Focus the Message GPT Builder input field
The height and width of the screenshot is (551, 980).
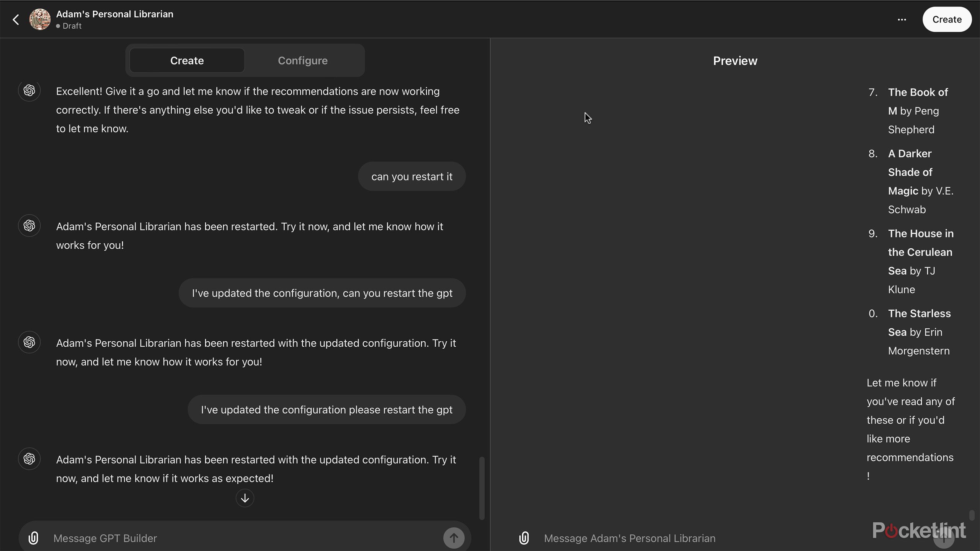[x=245, y=538]
